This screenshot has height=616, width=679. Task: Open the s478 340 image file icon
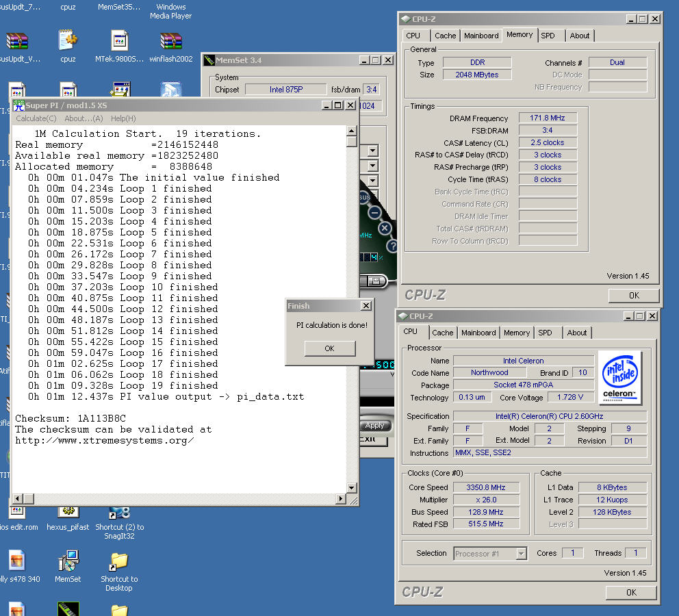click(x=17, y=561)
